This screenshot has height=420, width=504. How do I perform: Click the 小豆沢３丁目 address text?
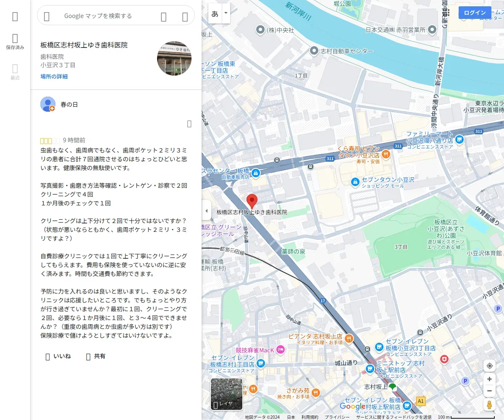58,65
